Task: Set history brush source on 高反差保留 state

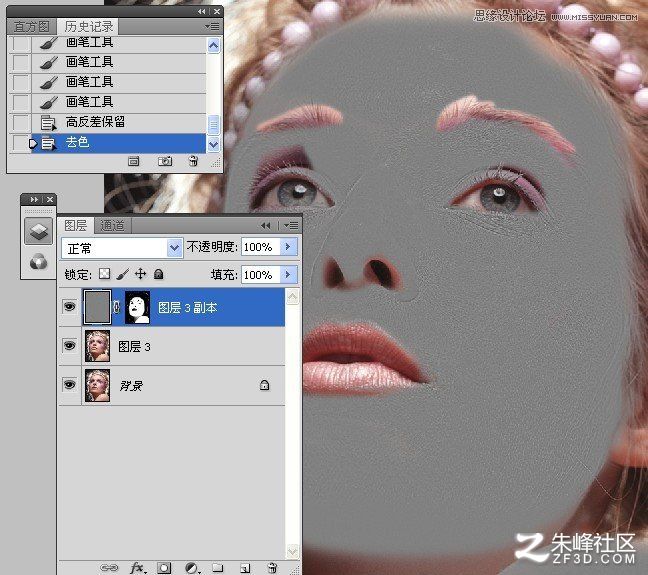Action: [x=20, y=123]
